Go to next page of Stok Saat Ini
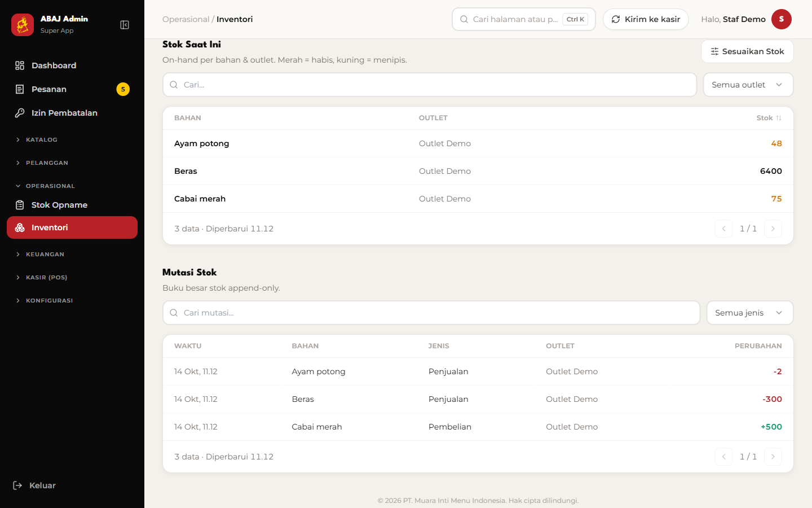 773,229
